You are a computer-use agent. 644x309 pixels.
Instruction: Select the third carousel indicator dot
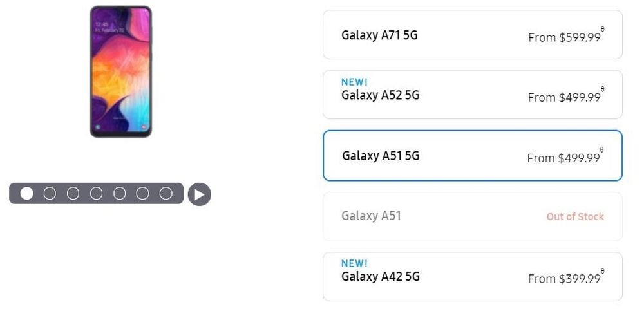[x=73, y=193]
